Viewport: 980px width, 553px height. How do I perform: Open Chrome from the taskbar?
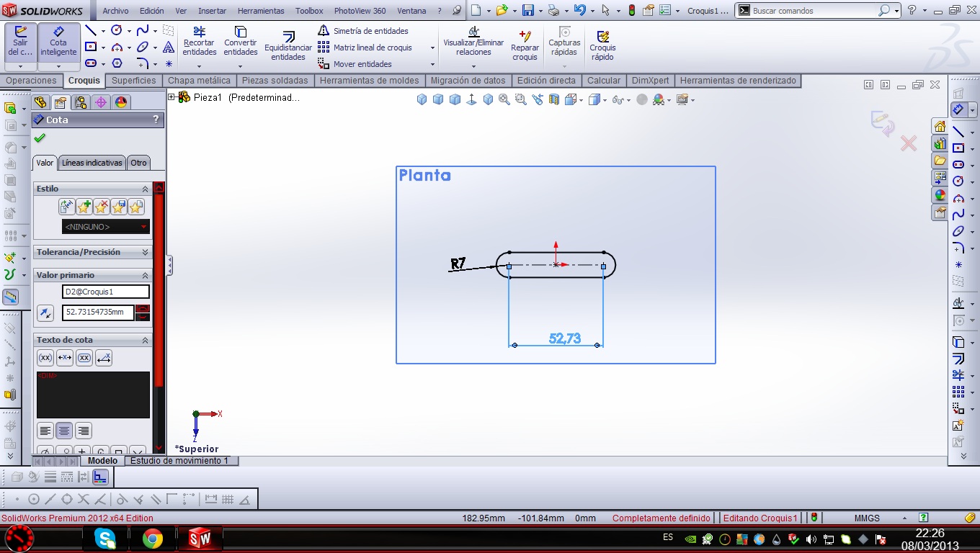[152, 539]
